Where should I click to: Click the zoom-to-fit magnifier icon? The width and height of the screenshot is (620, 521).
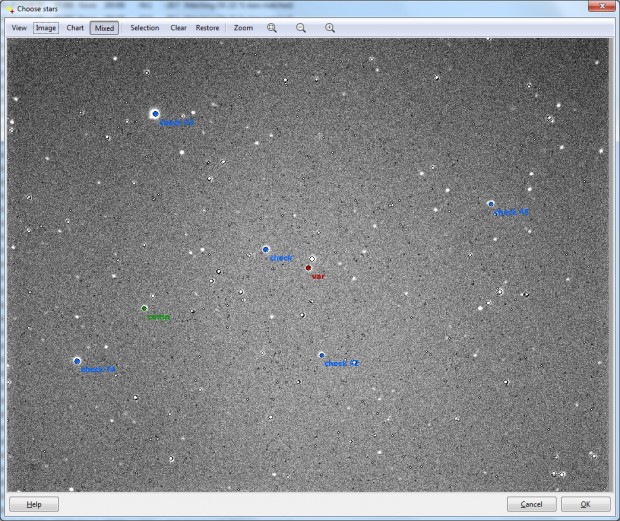(x=272, y=28)
